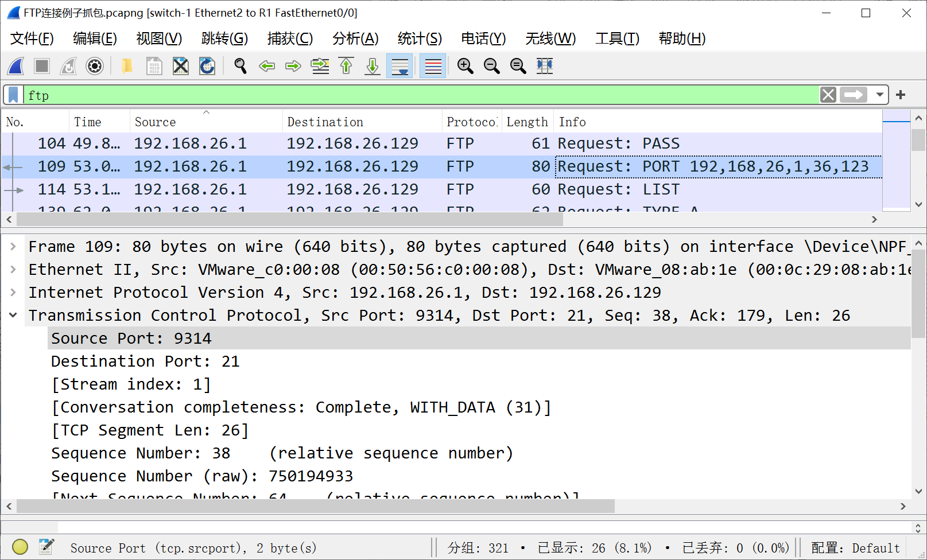Expand Frame 109 details

pyautogui.click(x=13, y=247)
